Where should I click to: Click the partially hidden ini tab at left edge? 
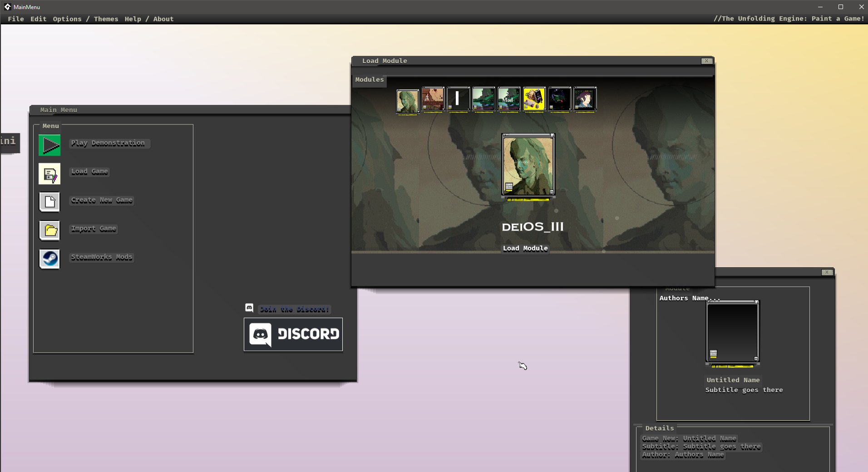[9, 143]
